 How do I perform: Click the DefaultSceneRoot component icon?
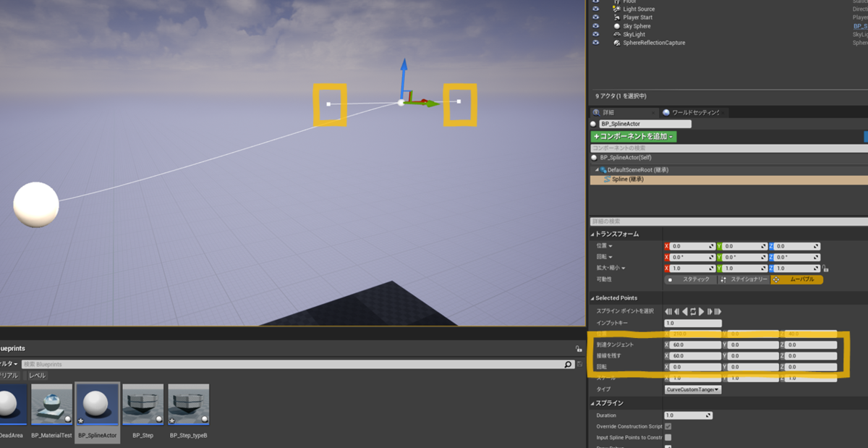(x=603, y=170)
